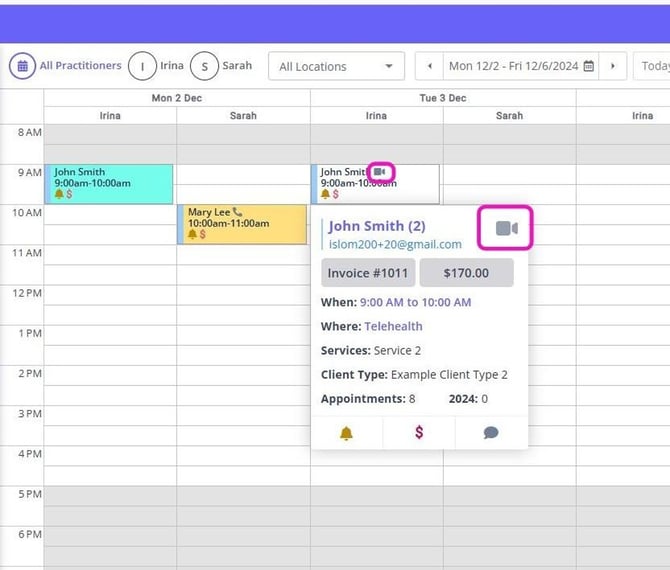Screen dimensions: 670x570
Task: Select Irina's practitioner avatar circle
Action: [x=142, y=66]
